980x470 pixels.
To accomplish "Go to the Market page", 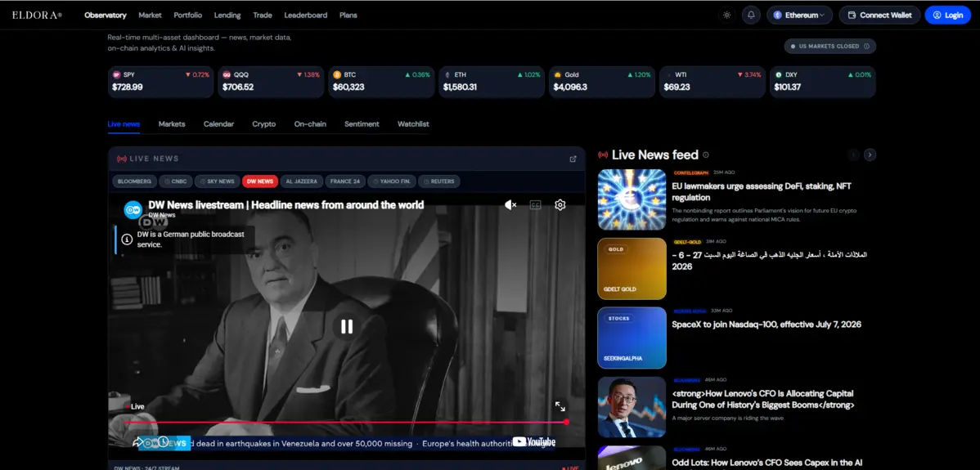I will click(x=150, y=15).
